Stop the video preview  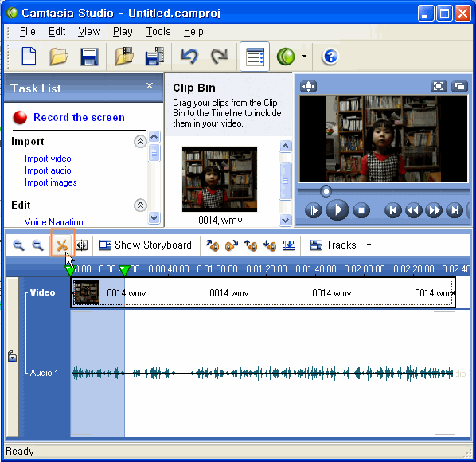click(361, 210)
